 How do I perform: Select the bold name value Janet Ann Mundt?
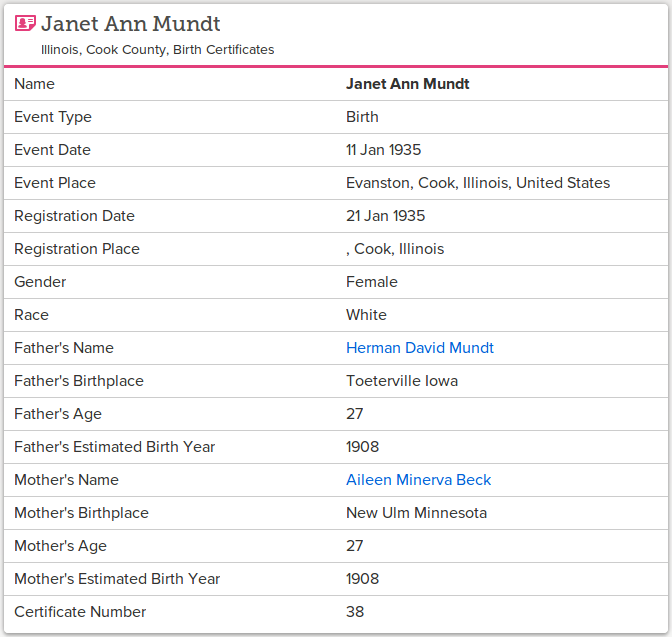point(407,84)
